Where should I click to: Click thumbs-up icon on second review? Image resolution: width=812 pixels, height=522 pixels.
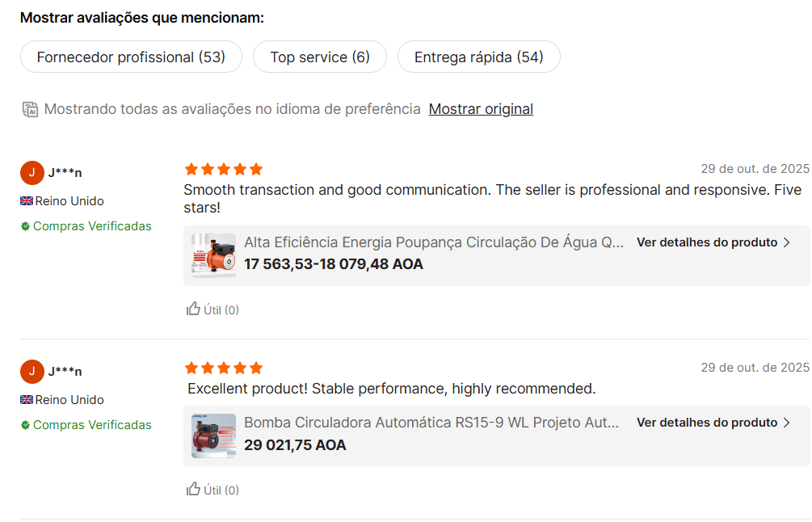coord(193,489)
